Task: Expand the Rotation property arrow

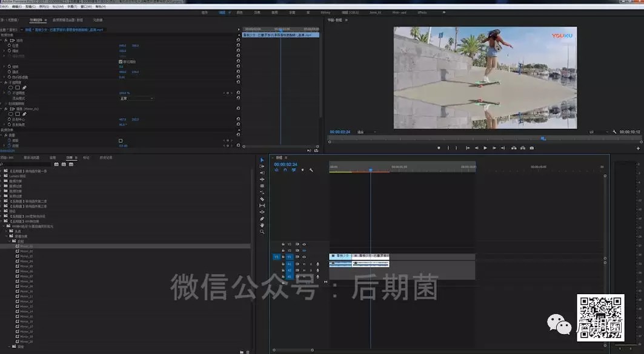Action: pos(4,67)
